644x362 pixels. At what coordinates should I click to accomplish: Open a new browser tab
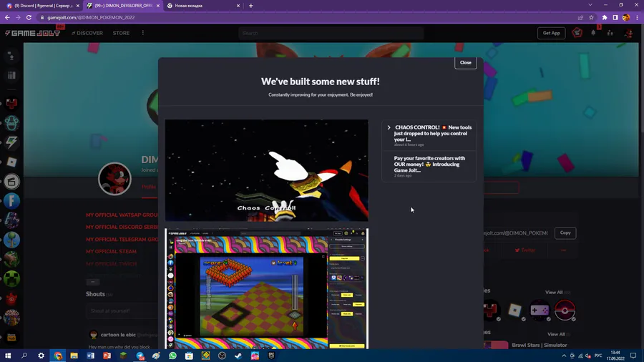[251, 6]
